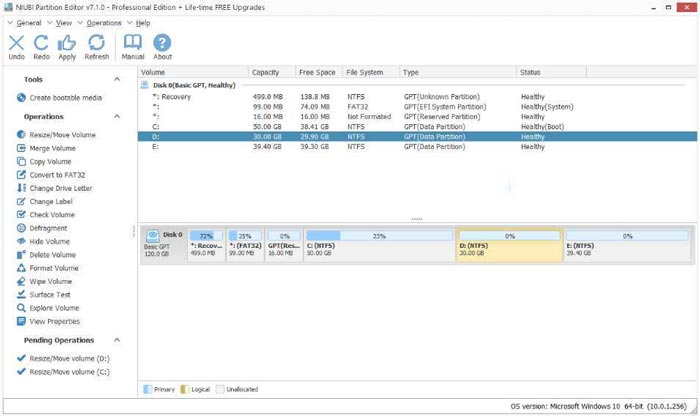
Task: Sort by the Free Space column header
Action: click(319, 72)
